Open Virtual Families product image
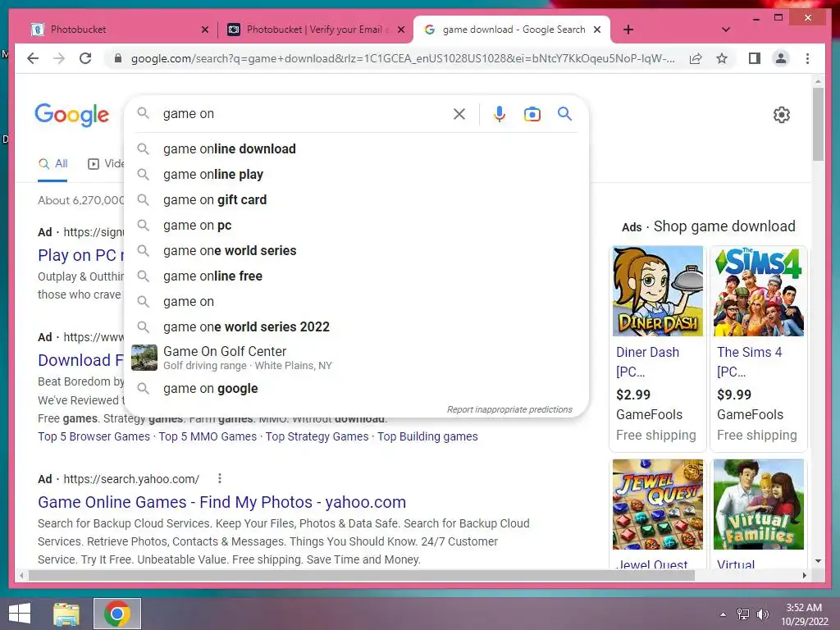 click(759, 504)
